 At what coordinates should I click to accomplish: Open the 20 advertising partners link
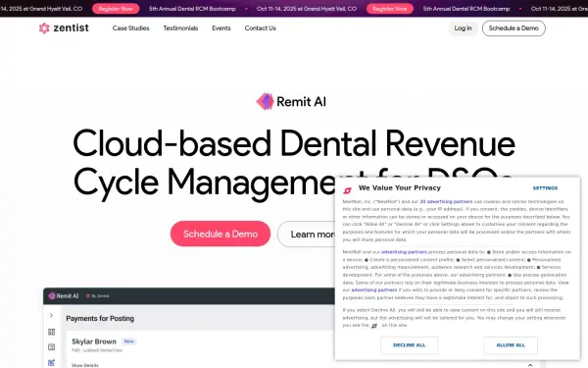point(446,201)
